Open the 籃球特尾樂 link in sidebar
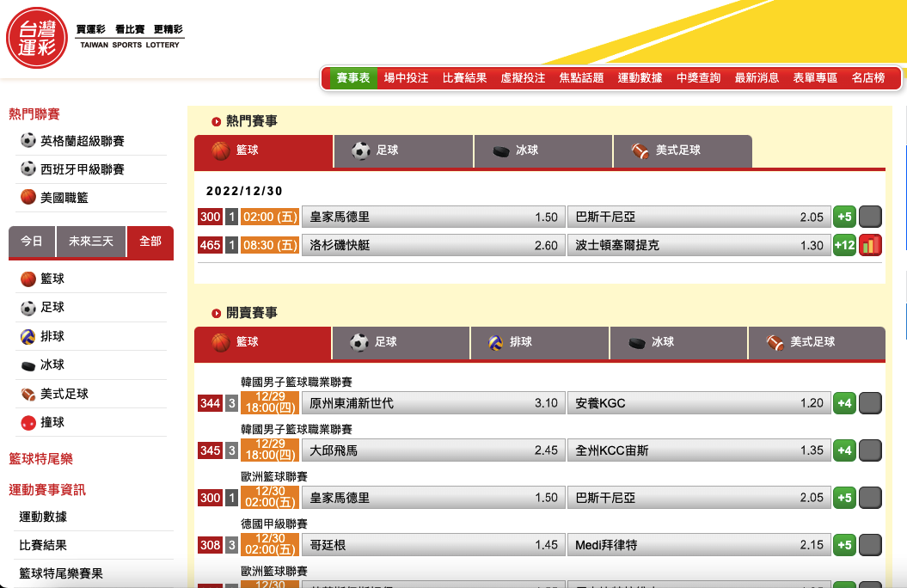This screenshot has width=907, height=588. 40,459
